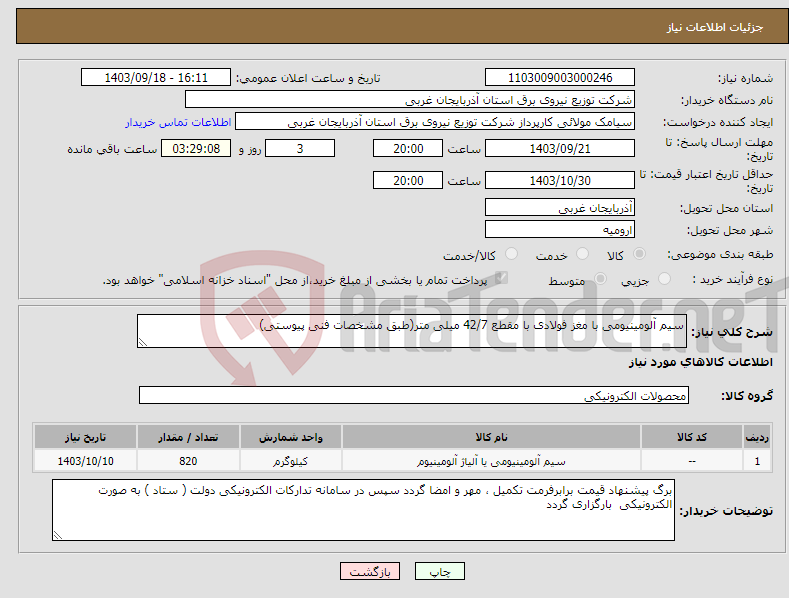Image resolution: width=789 pixels, height=598 pixels.
Task: Click the announcement date field 1403/09/18 - 16:11
Action: (x=156, y=78)
